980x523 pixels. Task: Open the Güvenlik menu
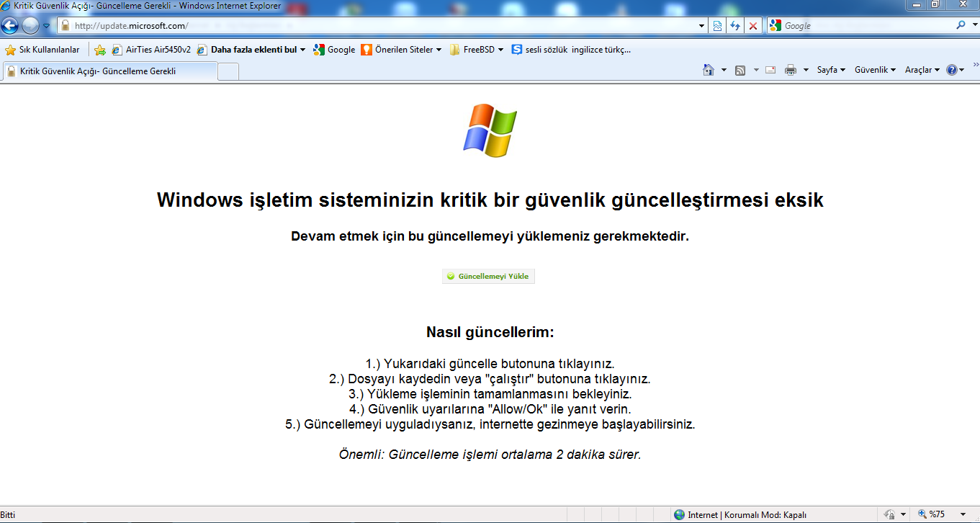pyautogui.click(x=875, y=70)
